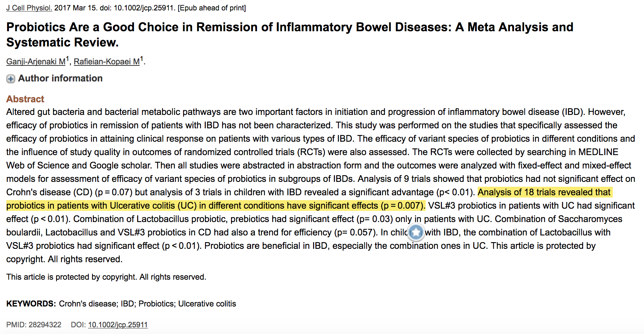Click the floating blue star icon

click(x=416, y=232)
